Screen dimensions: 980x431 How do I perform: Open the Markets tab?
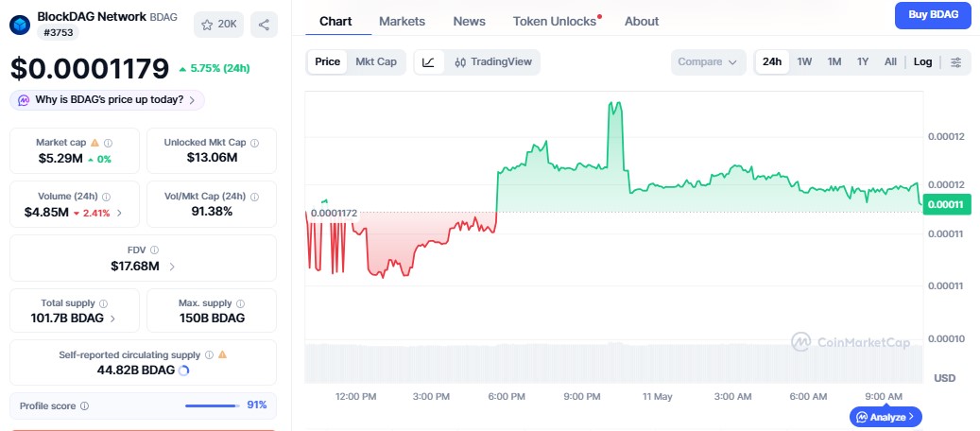click(x=402, y=22)
